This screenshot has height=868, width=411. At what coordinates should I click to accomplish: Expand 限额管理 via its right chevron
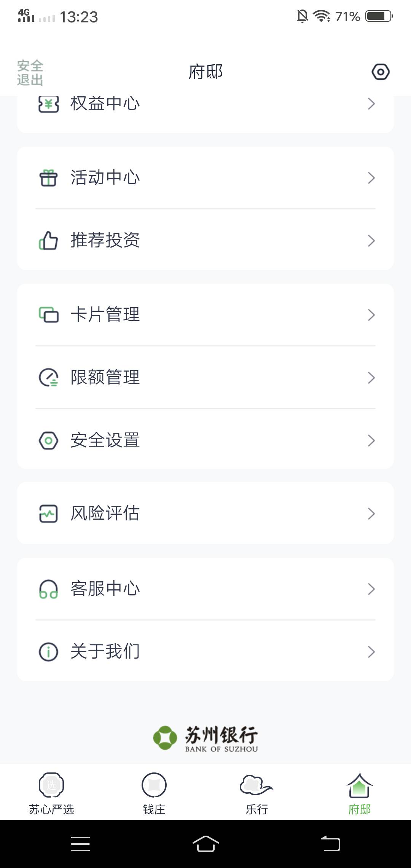371,378
